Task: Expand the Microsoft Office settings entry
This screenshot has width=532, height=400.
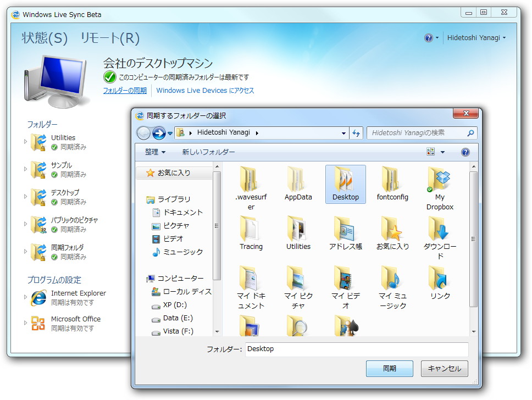Action: [25, 323]
